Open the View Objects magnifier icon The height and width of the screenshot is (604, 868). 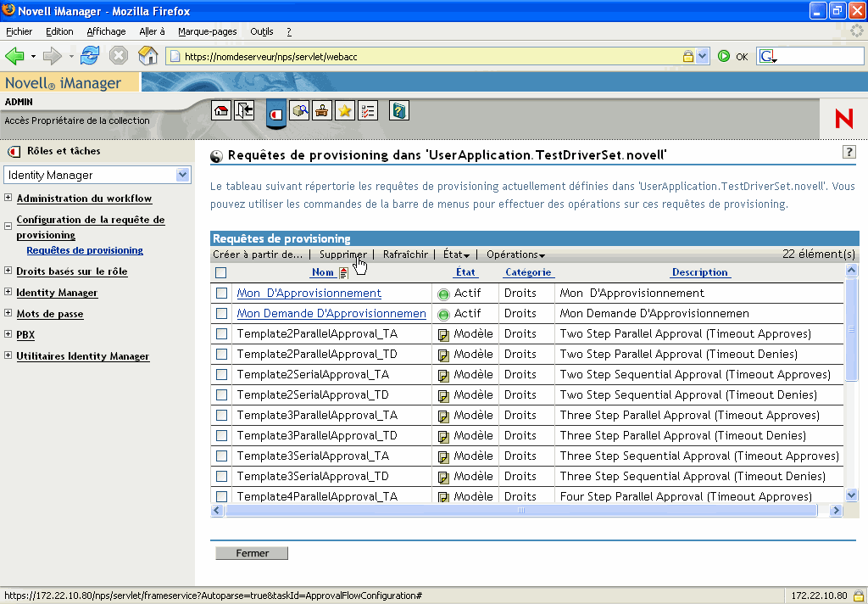coord(299,110)
